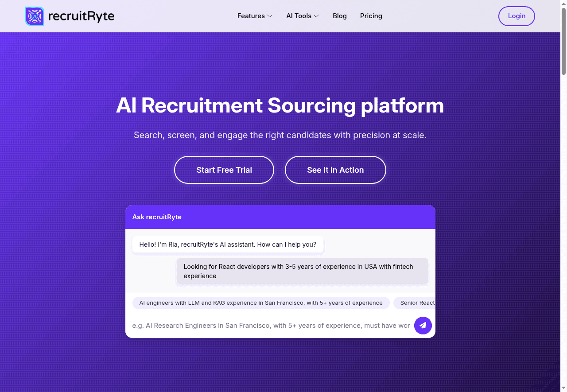This screenshot has height=392, width=567.
Task: Click the recruitRyte logo icon
Action: coord(35,16)
